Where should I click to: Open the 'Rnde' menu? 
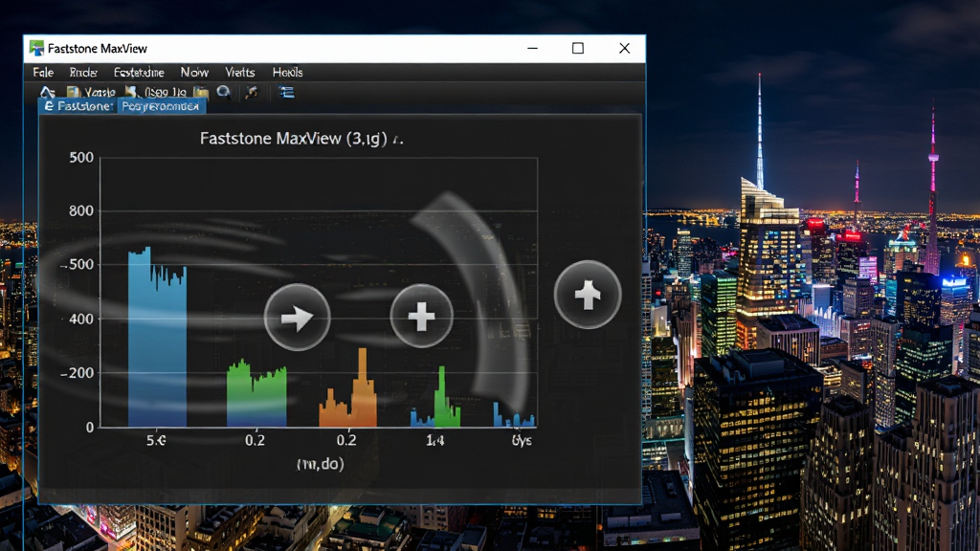[83, 73]
